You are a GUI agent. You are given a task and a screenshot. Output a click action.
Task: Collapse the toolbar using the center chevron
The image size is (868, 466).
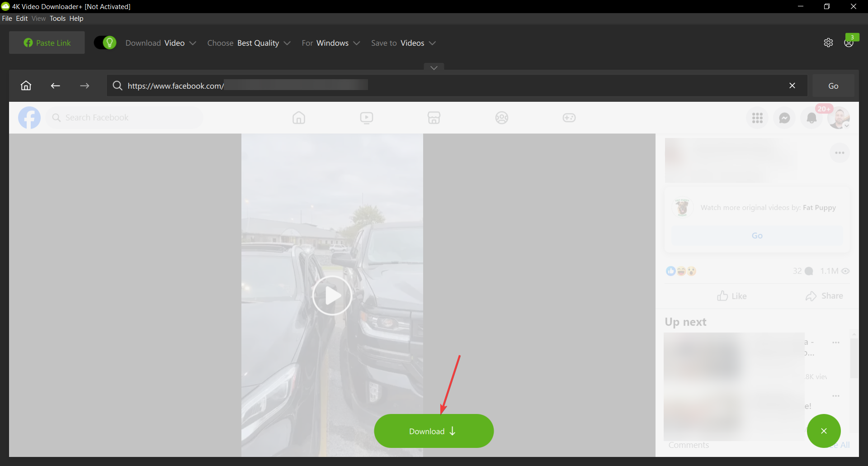(x=434, y=67)
